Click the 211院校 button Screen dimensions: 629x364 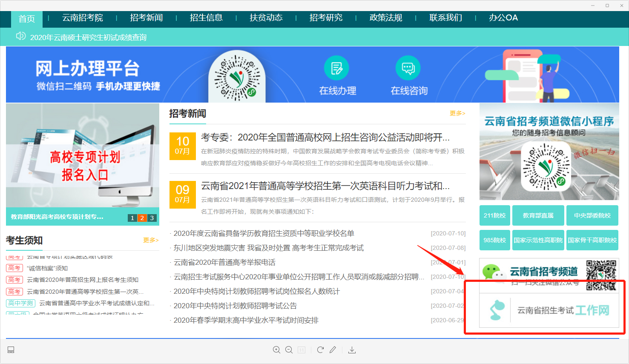495,215
